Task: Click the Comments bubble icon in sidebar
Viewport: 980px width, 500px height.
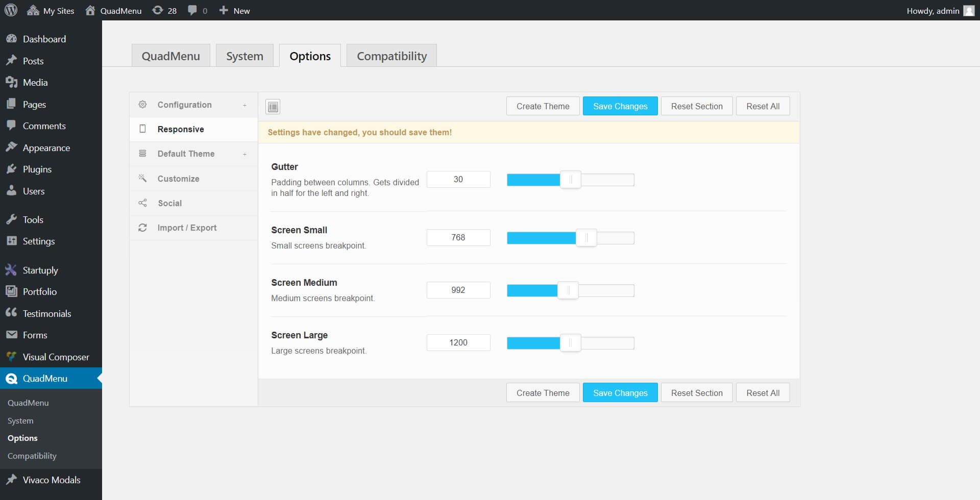Action: click(11, 126)
